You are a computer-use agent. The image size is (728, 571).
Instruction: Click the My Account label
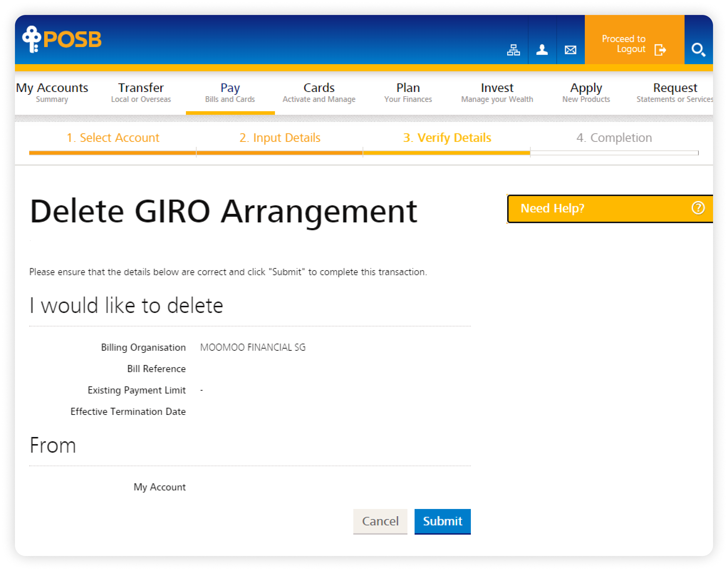point(160,487)
